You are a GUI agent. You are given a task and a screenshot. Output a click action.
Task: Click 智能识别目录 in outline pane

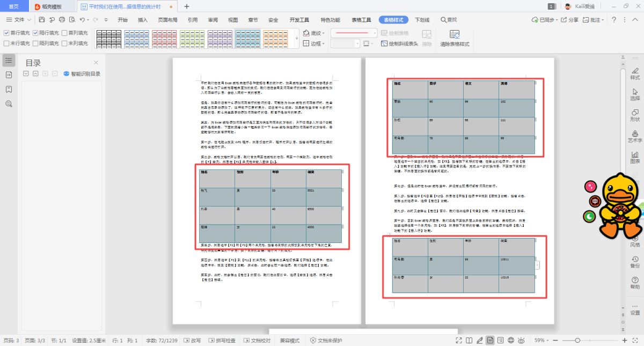[x=82, y=74]
